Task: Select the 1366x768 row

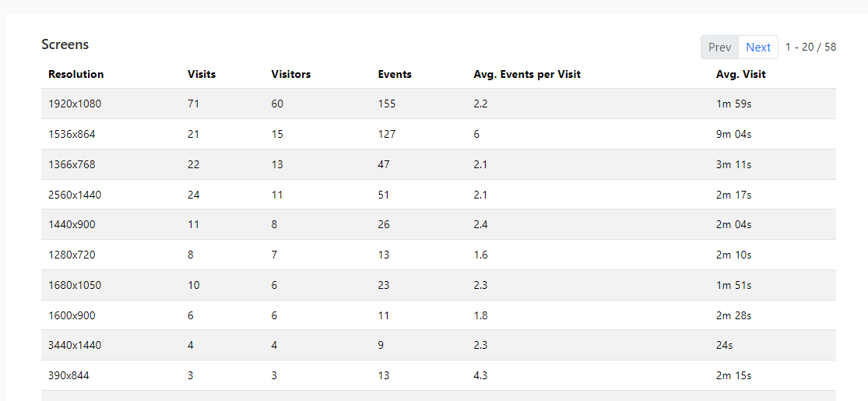Action: point(438,164)
